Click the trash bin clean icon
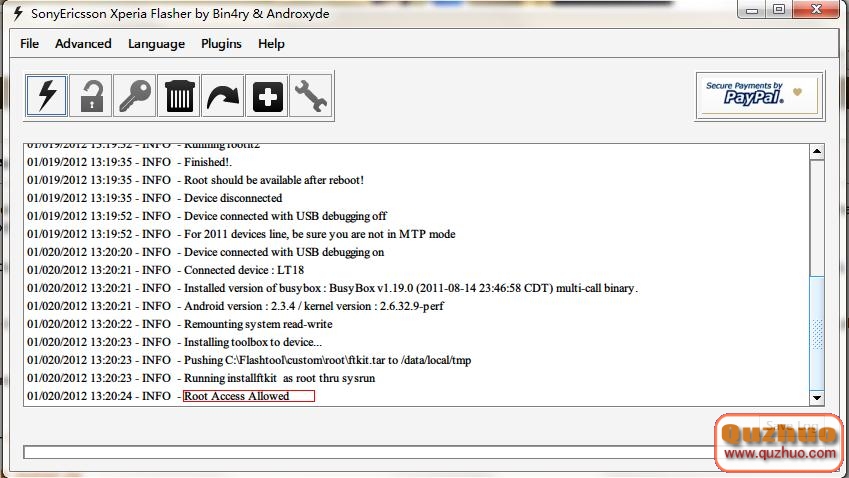Image resolution: width=849 pixels, height=478 pixels. pos(179,96)
